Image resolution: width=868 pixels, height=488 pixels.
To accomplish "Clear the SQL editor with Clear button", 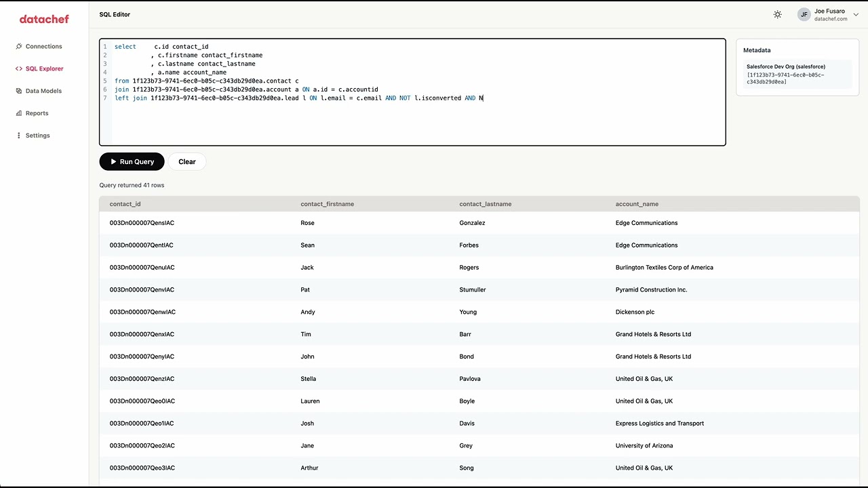I will (187, 161).
